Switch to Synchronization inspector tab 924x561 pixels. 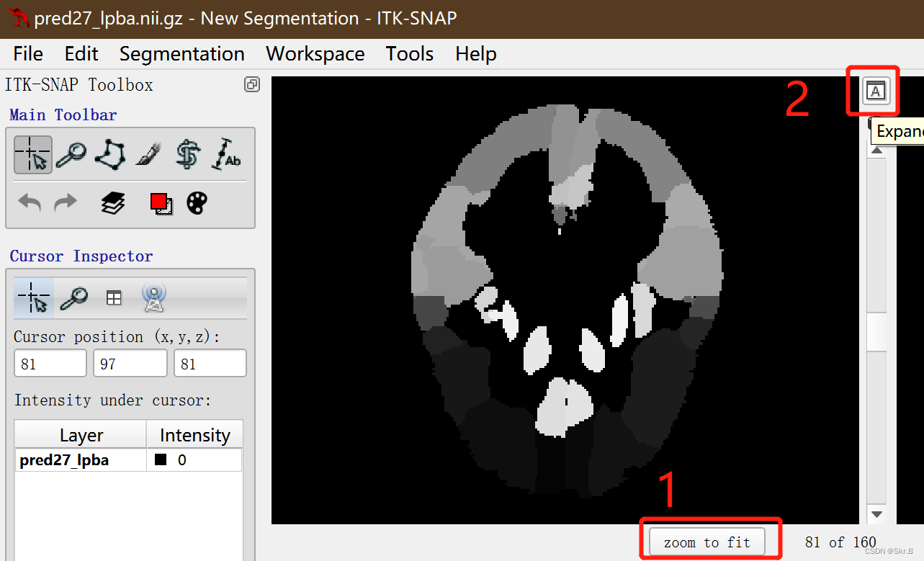coord(154,297)
